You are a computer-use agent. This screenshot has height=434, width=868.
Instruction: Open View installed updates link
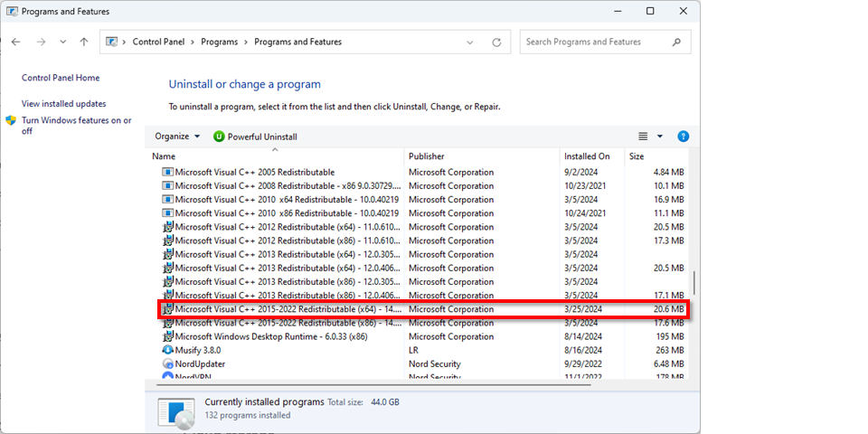63,104
